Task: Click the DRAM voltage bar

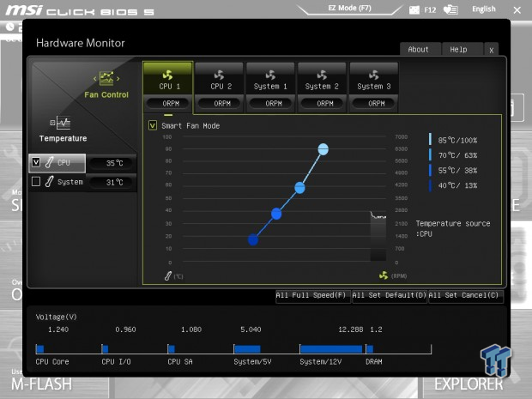Action: coord(370,348)
